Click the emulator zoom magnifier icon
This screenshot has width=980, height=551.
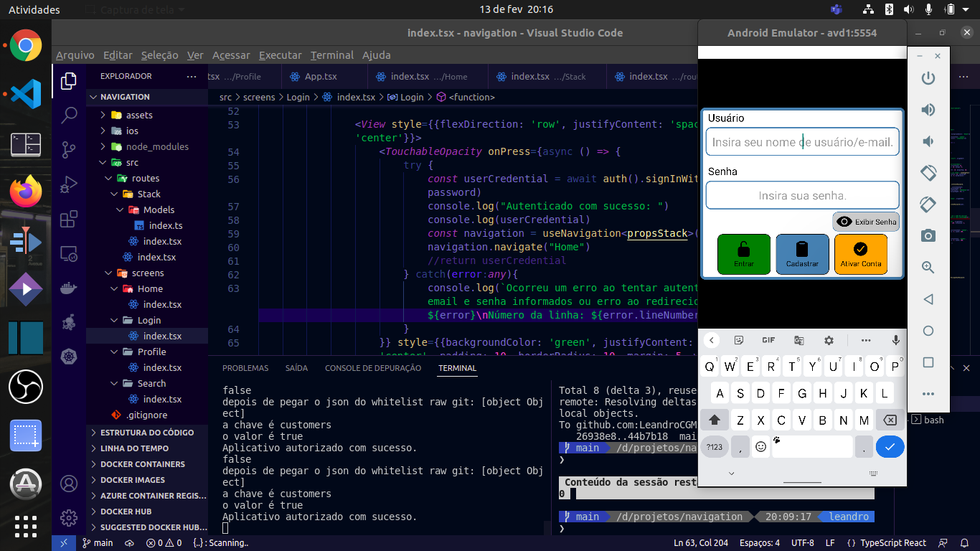pos(928,267)
